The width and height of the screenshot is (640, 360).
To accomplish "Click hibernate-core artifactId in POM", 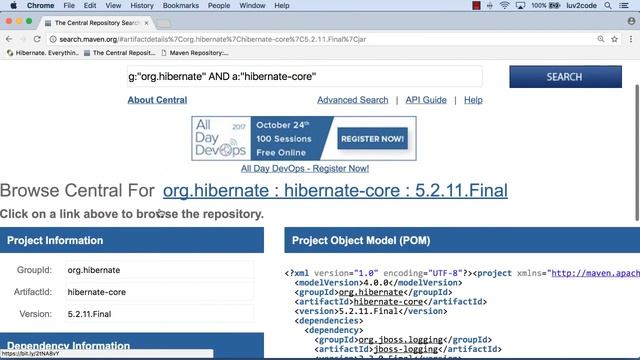I will pos(388,302).
